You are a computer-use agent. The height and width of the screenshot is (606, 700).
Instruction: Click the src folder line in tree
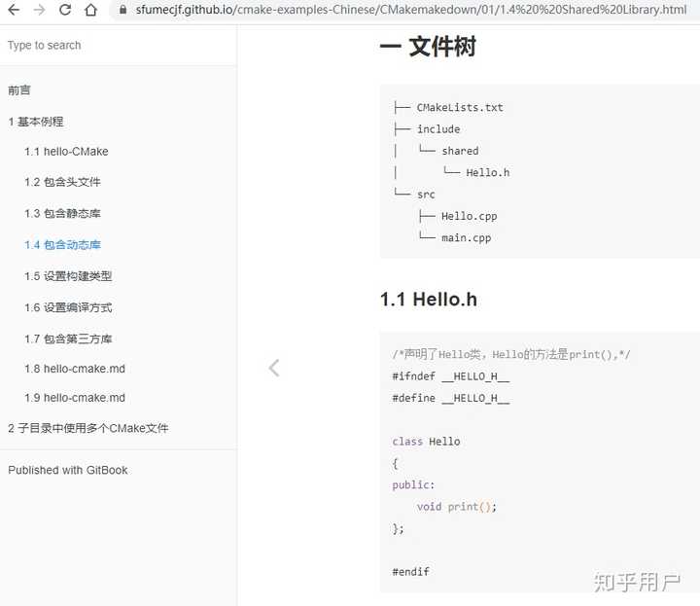[426, 195]
